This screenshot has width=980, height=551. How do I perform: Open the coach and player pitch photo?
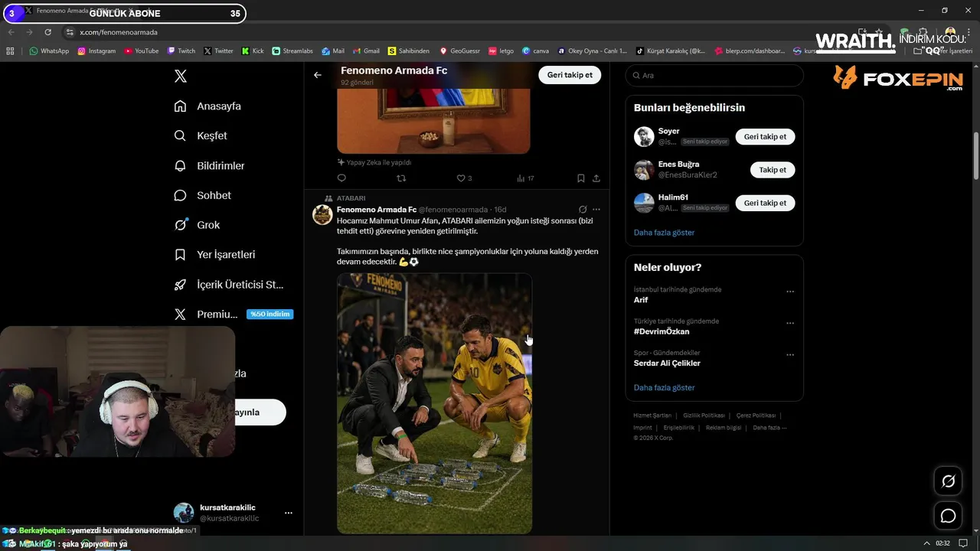point(434,403)
